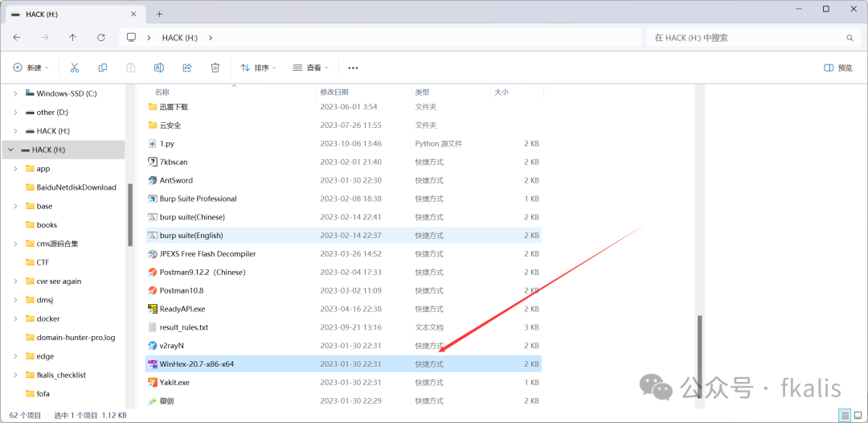Click the chevron after HACK (H:) in address bar
The width and height of the screenshot is (868, 423).
[x=211, y=38]
